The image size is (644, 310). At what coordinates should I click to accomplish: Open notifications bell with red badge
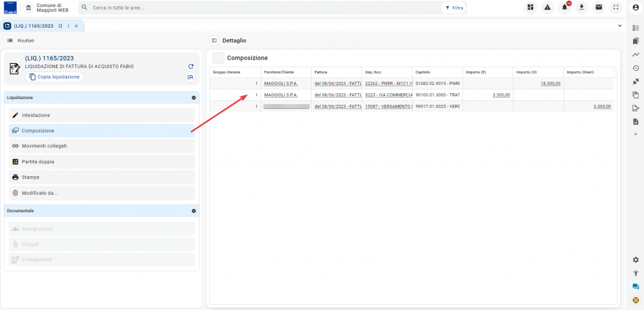point(565,7)
